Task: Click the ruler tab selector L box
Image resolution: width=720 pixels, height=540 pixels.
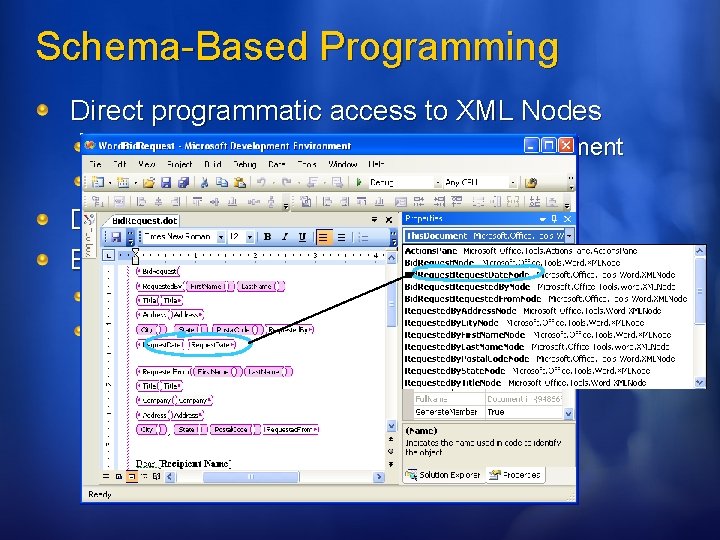Action: pyautogui.click(x=108, y=255)
